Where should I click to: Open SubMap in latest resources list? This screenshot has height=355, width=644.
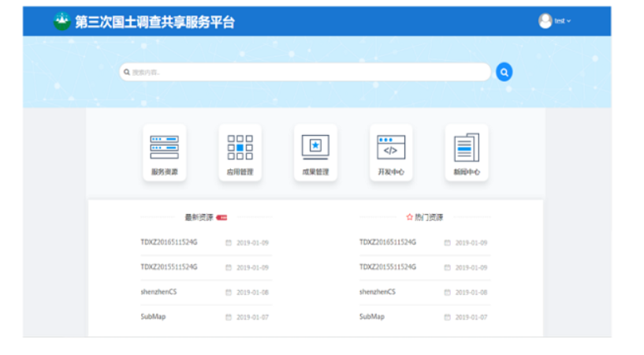tap(153, 317)
